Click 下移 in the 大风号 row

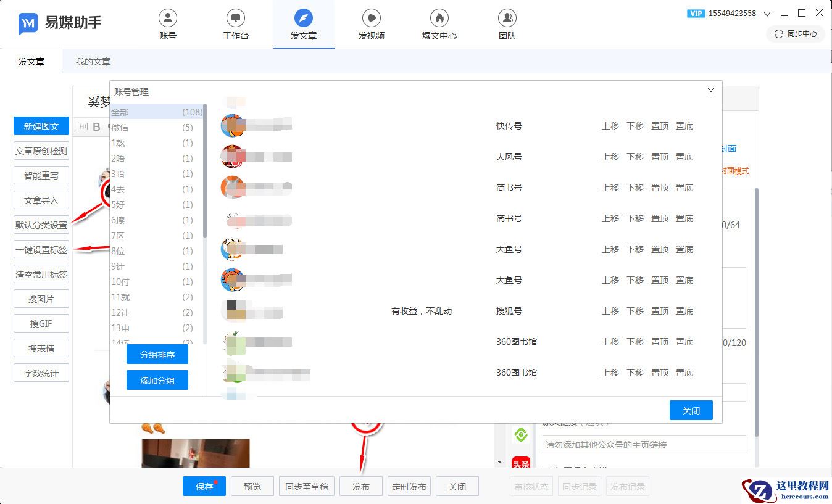click(x=635, y=157)
